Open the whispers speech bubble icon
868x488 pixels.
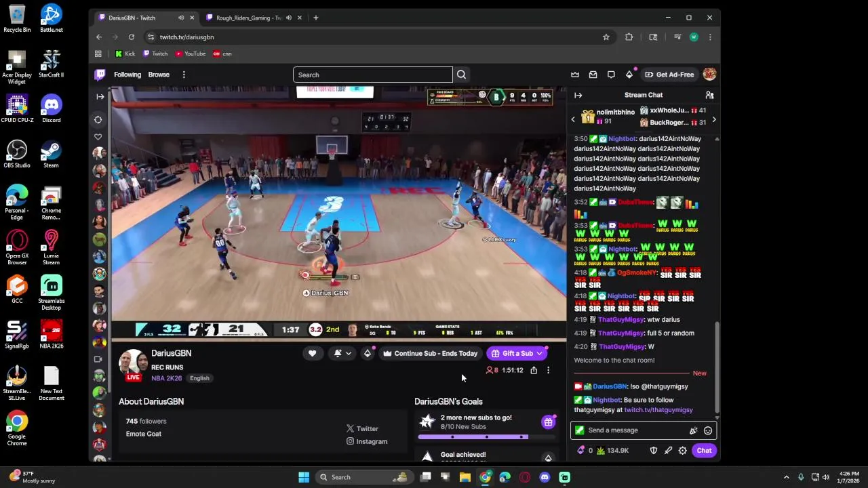[611, 75]
